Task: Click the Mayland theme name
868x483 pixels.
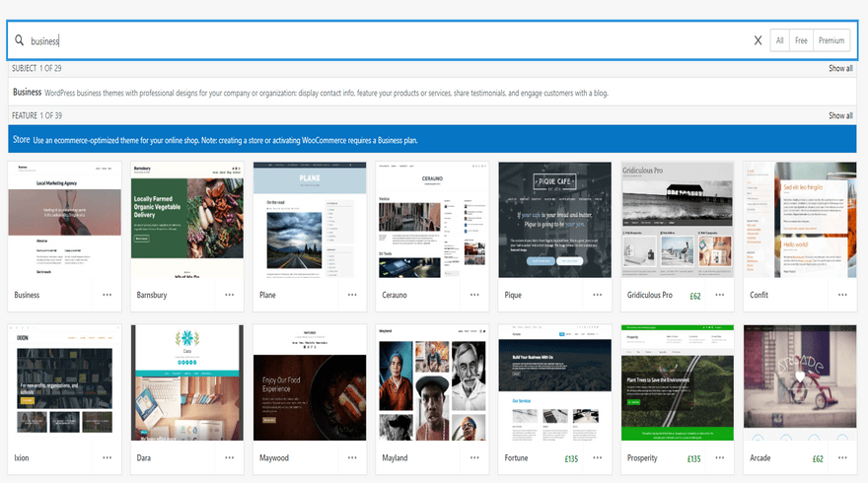Action: (x=395, y=458)
